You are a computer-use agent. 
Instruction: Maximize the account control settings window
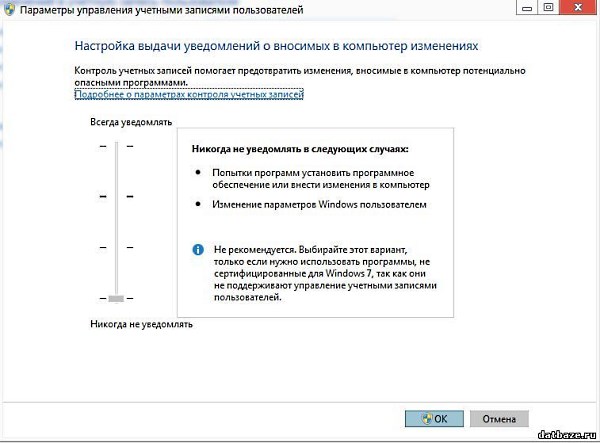pos(548,7)
